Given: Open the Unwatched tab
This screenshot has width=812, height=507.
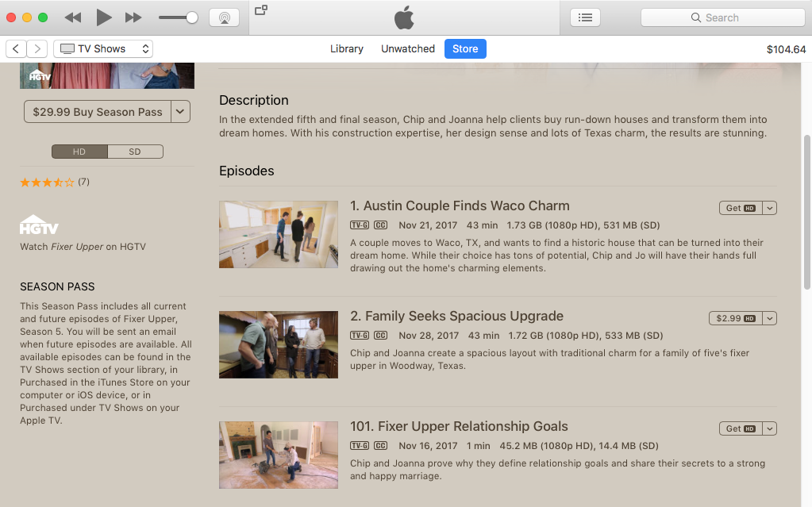Looking at the screenshot, I should click(x=408, y=49).
